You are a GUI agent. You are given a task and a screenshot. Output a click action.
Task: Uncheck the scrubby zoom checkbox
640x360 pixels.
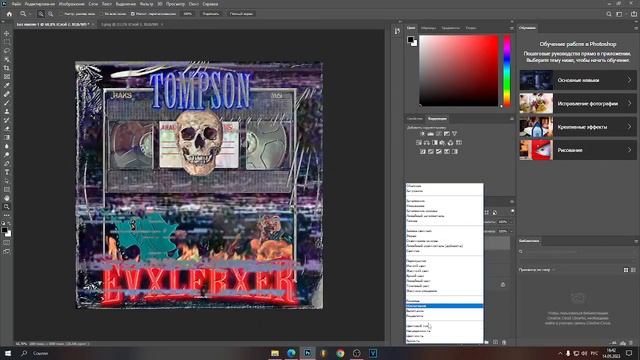click(x=133, y=14)
